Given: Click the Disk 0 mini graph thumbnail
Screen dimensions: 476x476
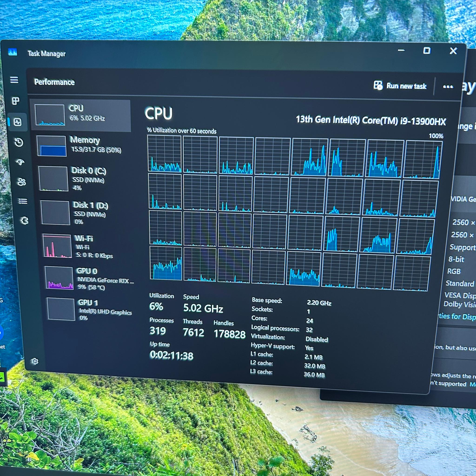Looking at the screenshot, I should pos(53,179).
